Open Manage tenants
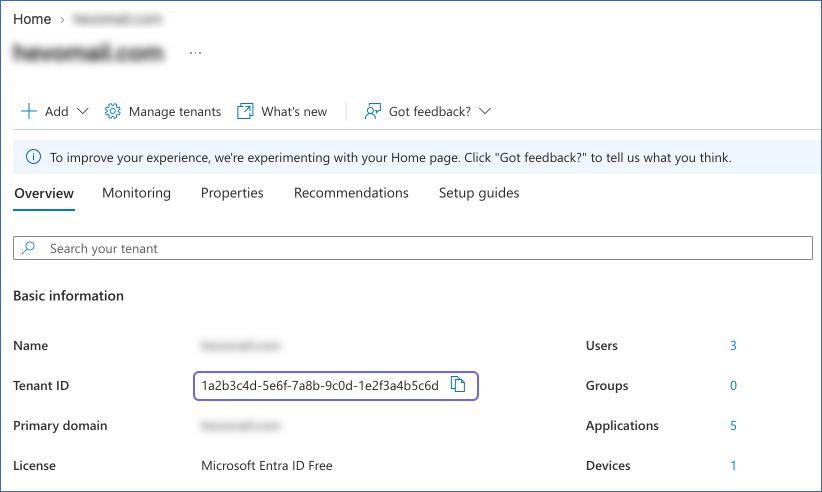 (x=175, y=112)
